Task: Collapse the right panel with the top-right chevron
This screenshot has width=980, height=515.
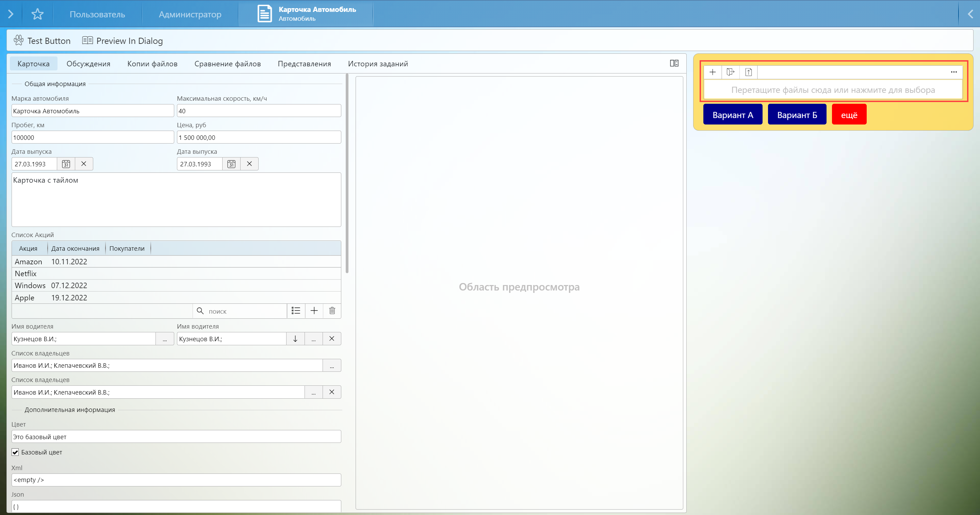Action: click(970, 14)
